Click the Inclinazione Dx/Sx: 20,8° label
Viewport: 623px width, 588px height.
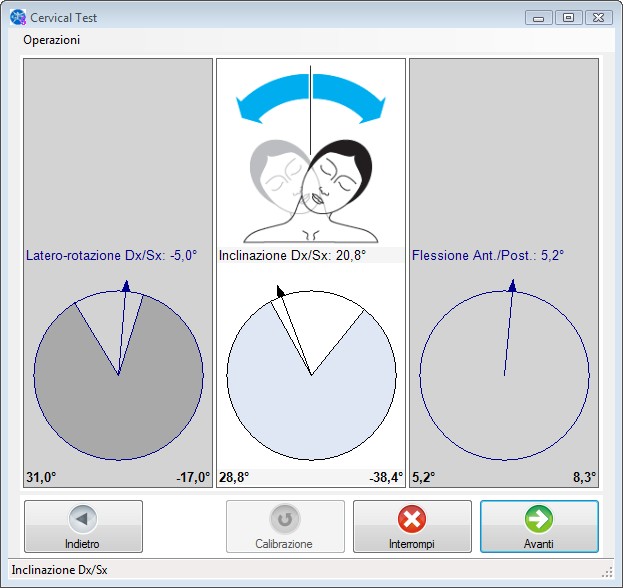pyautogui.click(x=292, y=255)
